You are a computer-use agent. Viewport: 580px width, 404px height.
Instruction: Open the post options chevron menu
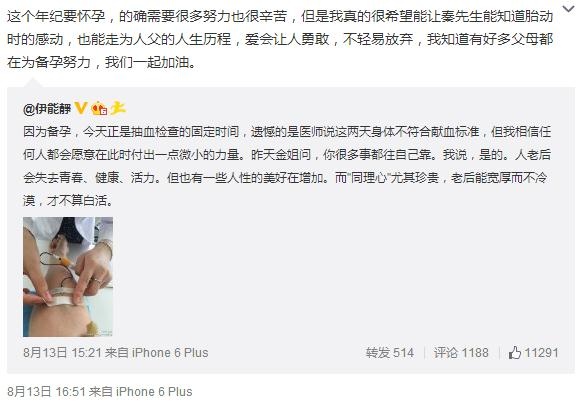coord(568,9)
